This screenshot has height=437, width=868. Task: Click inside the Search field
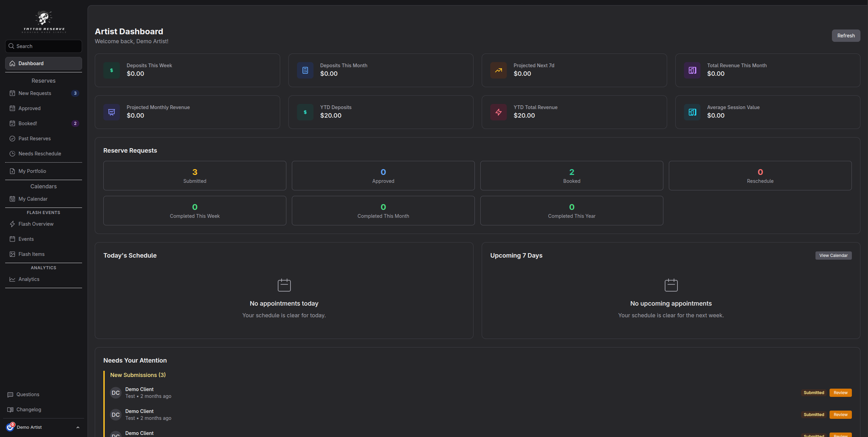[43, 46]
